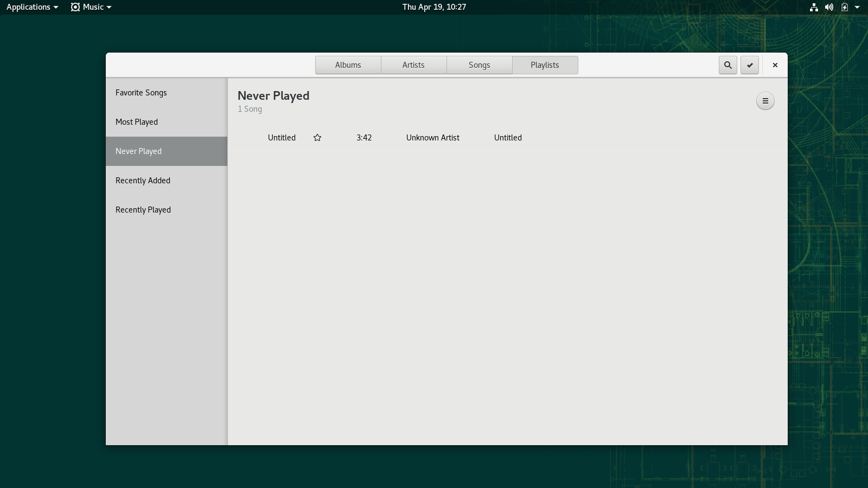This screenshot has height=488, width=868.
Task: Open the clock and calendar panel
Action: [434, 7]
